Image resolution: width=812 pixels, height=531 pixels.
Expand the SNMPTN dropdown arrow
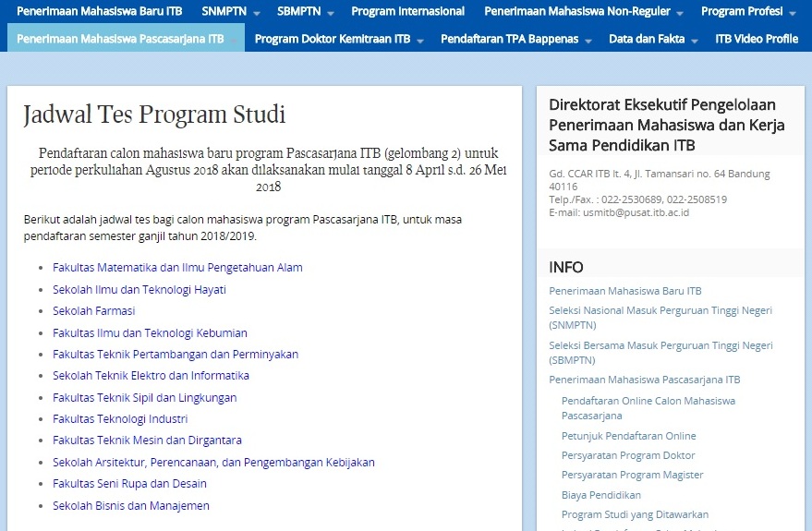[256, 13]
